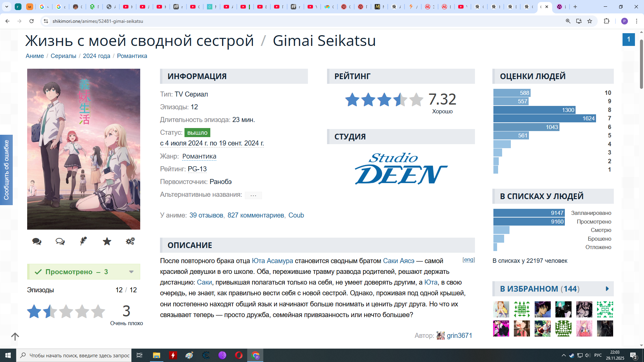Click the gears edit icon

click(x=130, y=241)
